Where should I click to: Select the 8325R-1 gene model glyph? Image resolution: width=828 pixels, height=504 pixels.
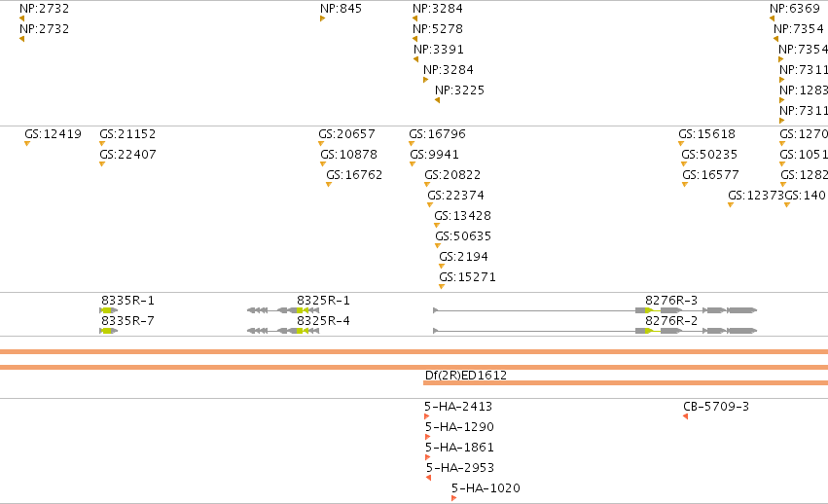[283, 310]
